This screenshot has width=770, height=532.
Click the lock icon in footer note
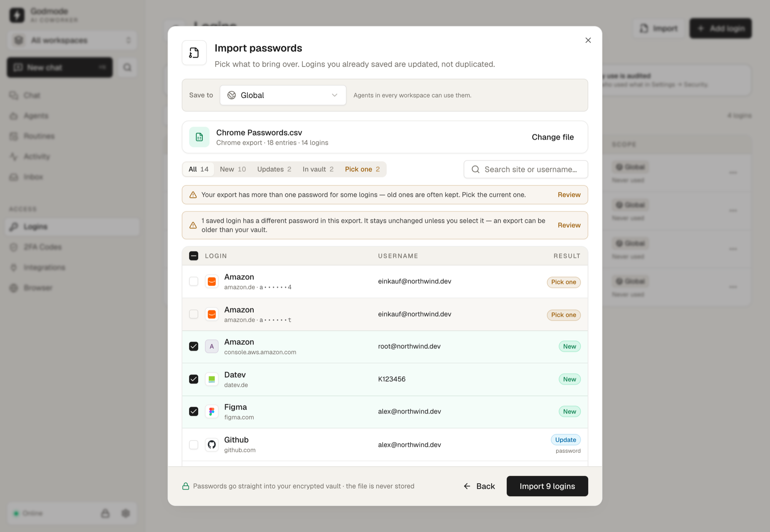(186, 486)
